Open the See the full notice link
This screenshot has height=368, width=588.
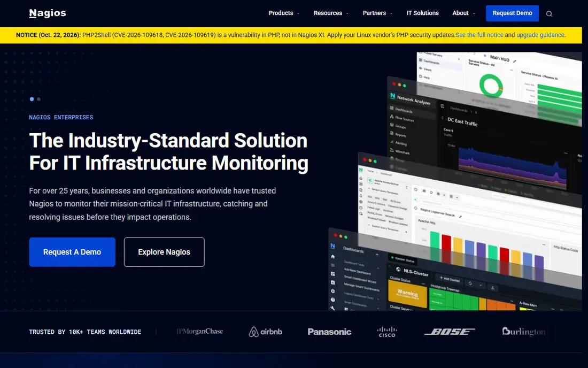pyautogui.click(x=479, y=35)
